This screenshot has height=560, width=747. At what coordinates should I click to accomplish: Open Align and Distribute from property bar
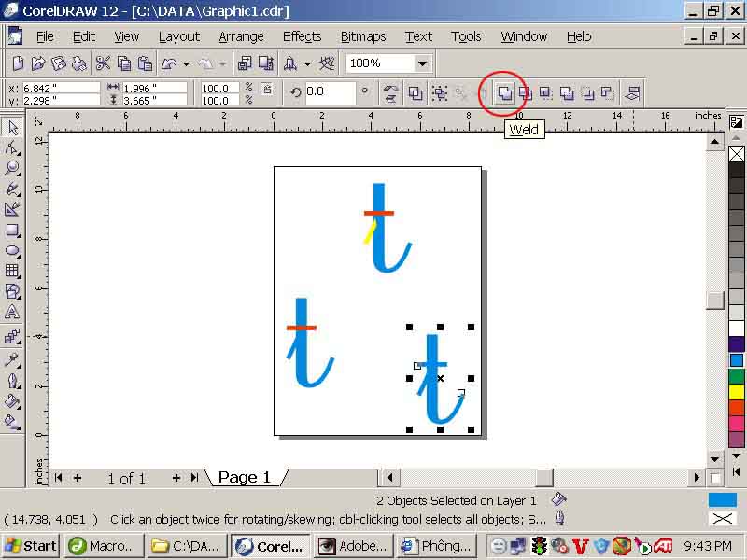point(633,92)
